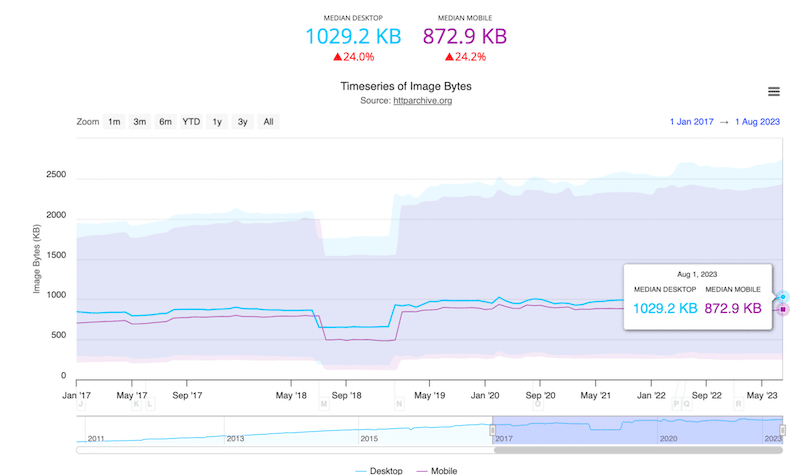Select the YTD zoom option
800x475 pixels.
click(191, 122)
